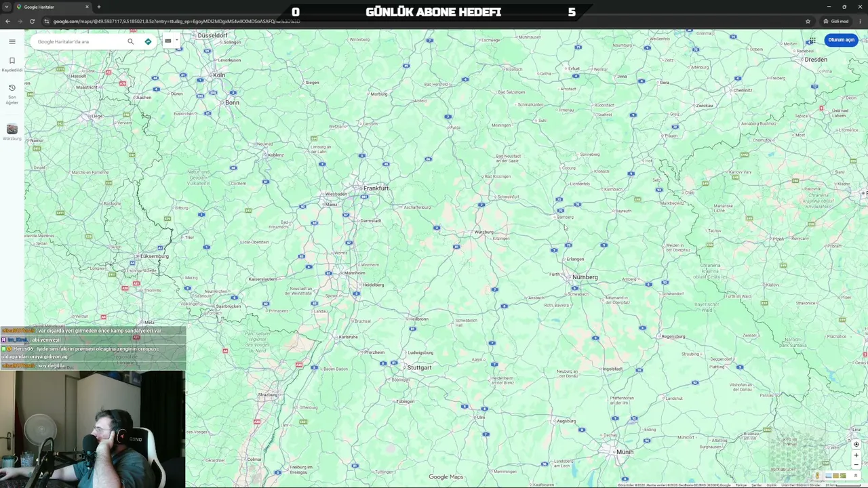Click the Mannheim city label

point(355,272)
